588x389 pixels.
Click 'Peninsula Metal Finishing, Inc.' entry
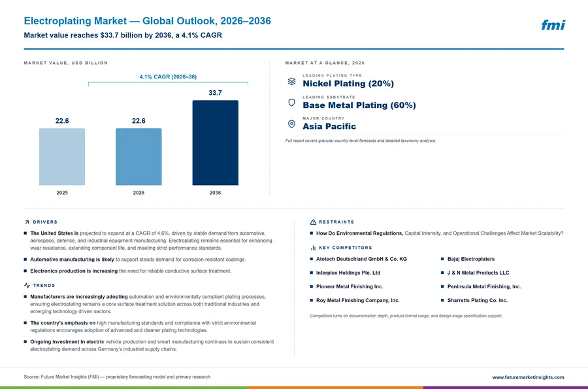tap(484, 286)
